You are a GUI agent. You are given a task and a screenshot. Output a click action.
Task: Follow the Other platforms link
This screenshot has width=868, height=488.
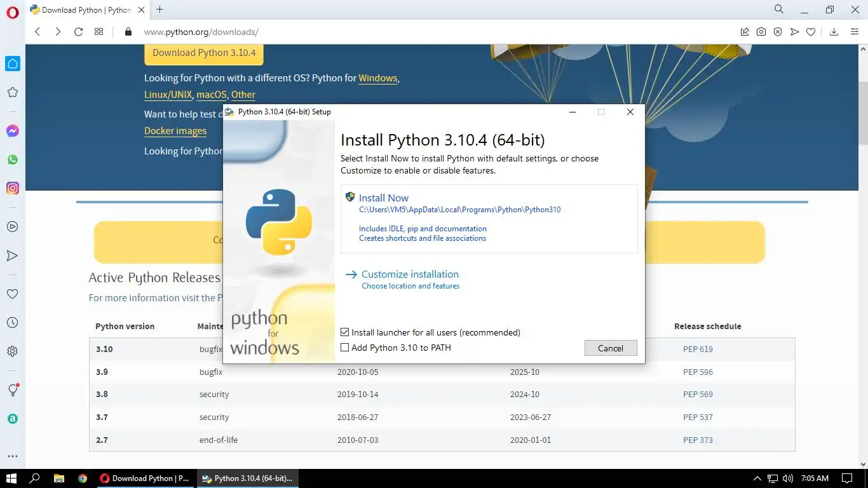pos(243,95)
